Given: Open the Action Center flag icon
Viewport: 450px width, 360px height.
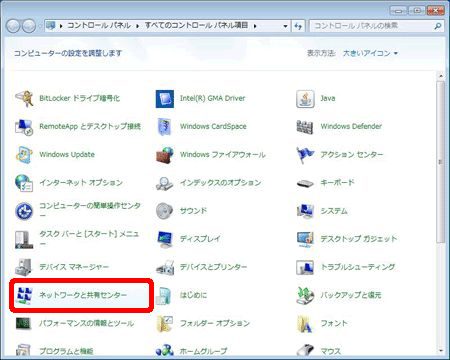Looking at the screenshot, I should [305, 155].
